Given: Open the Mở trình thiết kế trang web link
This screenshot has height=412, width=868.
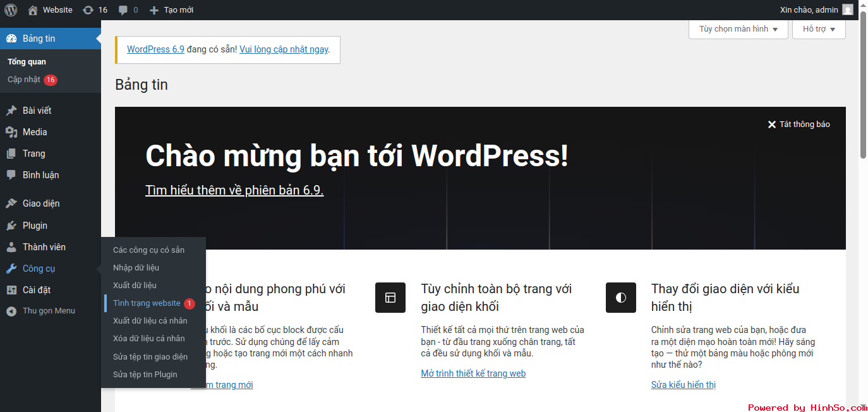Looking at the screenshot, I should pos(473,373).
